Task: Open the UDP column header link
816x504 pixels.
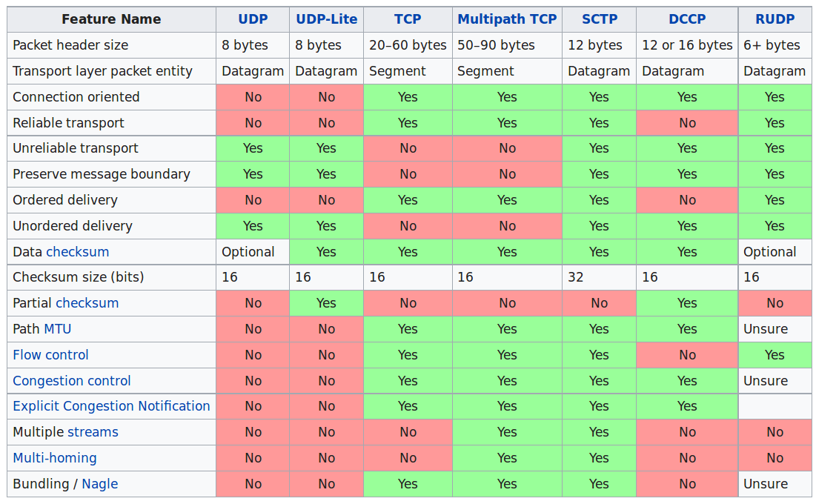Action: point(253,19)
